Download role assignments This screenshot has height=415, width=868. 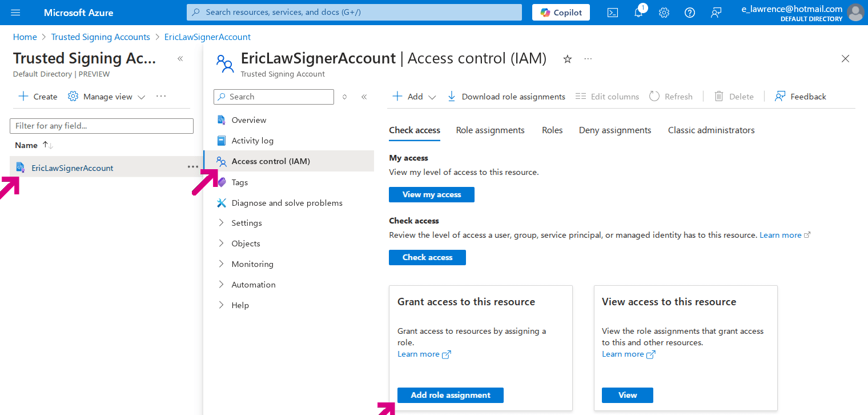(x=506, y=97)
